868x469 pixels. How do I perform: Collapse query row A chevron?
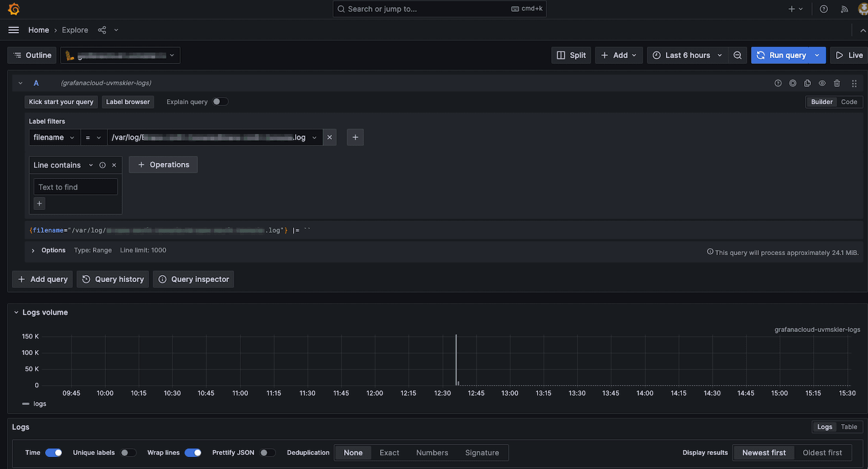pyautogui.click(x=20, y=83)
